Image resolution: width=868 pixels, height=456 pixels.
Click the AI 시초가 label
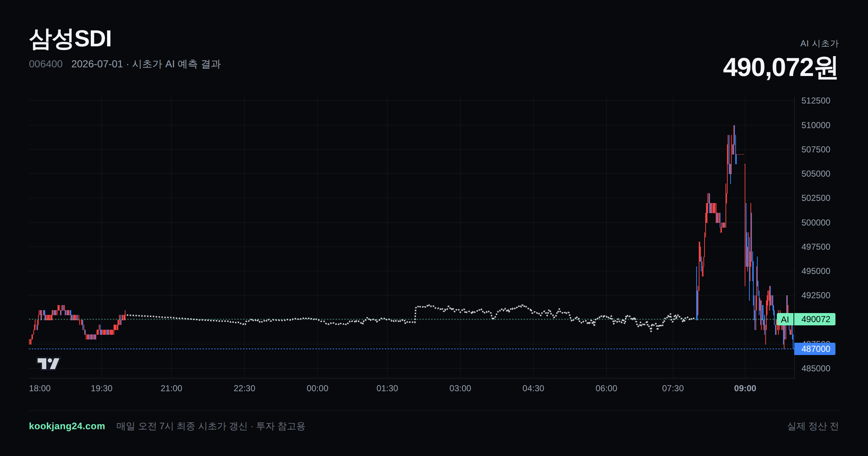[x=820, y=43]
